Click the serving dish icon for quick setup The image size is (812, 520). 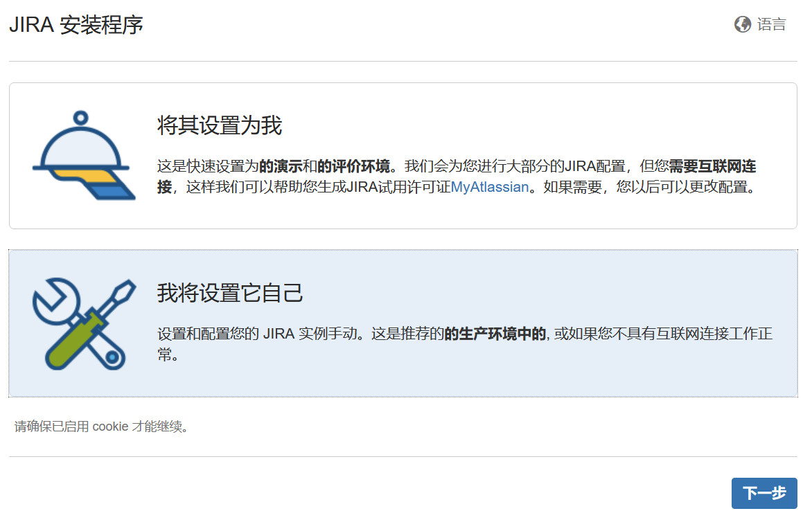(x=84, y=155)
